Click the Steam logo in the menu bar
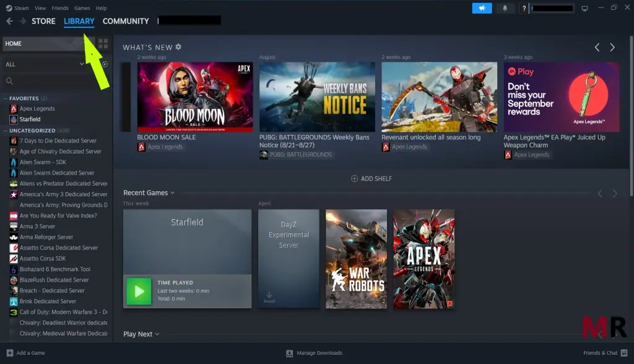 tap(9, 8)
